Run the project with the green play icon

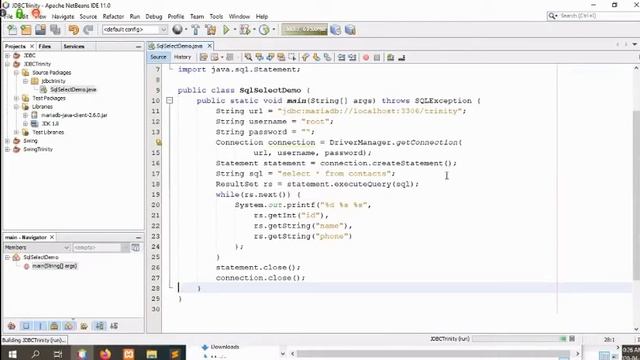click(226, 30)
